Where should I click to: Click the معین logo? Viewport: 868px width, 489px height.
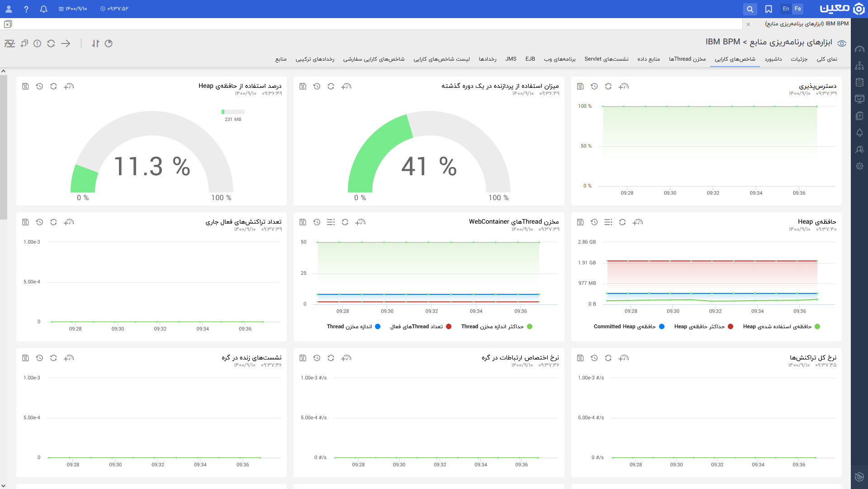point(842,9)
